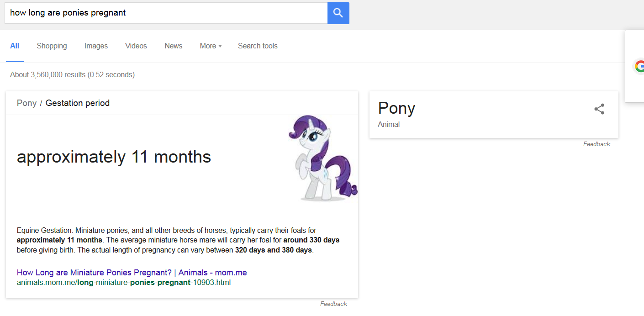This screenshot has width=644, height=316.
Task: Switch to the Shopping tab
Action: pyautogui.click(x=52, y=46)
